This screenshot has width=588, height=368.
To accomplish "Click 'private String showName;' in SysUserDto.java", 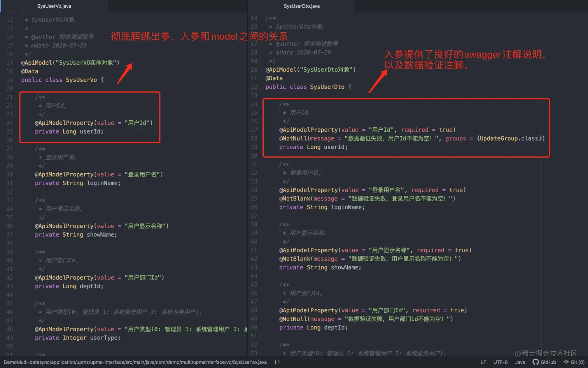I will [320, 268].
